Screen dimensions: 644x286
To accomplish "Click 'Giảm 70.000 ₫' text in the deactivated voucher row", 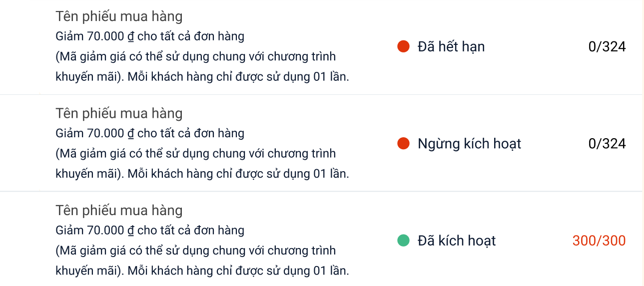I will pyautogui.click(x=95, y=133).
